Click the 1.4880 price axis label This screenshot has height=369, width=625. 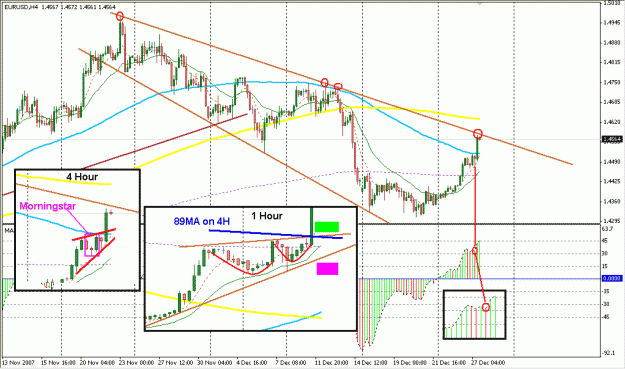coord(612,42)
